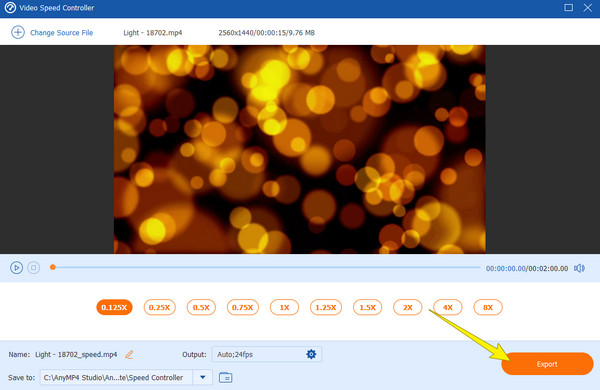Select the 0.25X speed option

click(x=160, y=307)
